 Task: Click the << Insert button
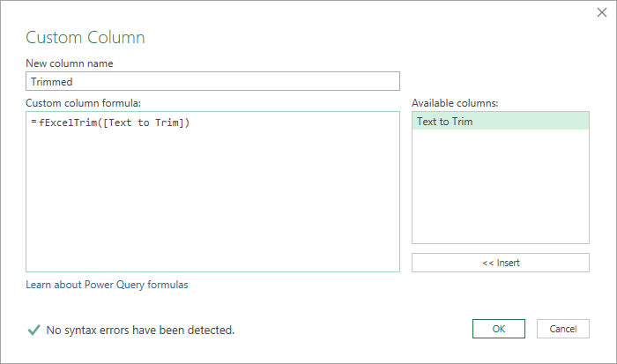pos(501,263)
